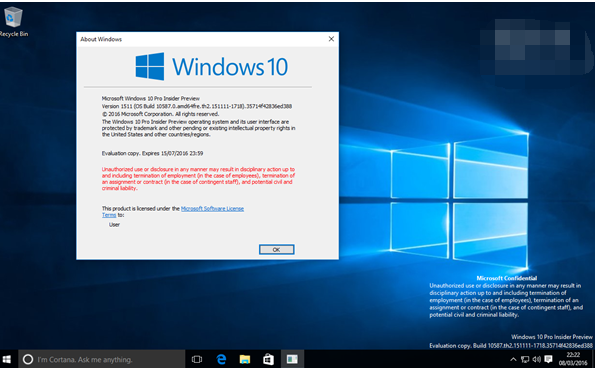Screen dimensions: 596x368
Task: Click the Windows 10 logo in dialog
Action: [212, 67]
